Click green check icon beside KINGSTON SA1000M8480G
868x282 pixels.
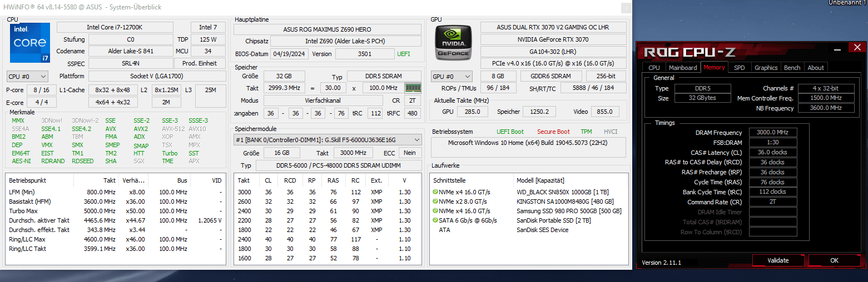[435, 202]
